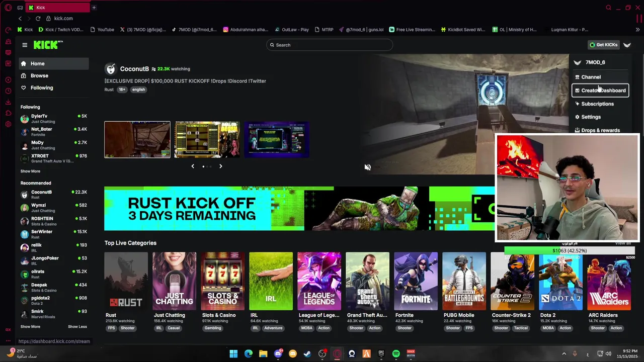Expand the bookmarks bar overflow chevron
Viewport: 644px width, 362px height.
(x=637, y=30)
